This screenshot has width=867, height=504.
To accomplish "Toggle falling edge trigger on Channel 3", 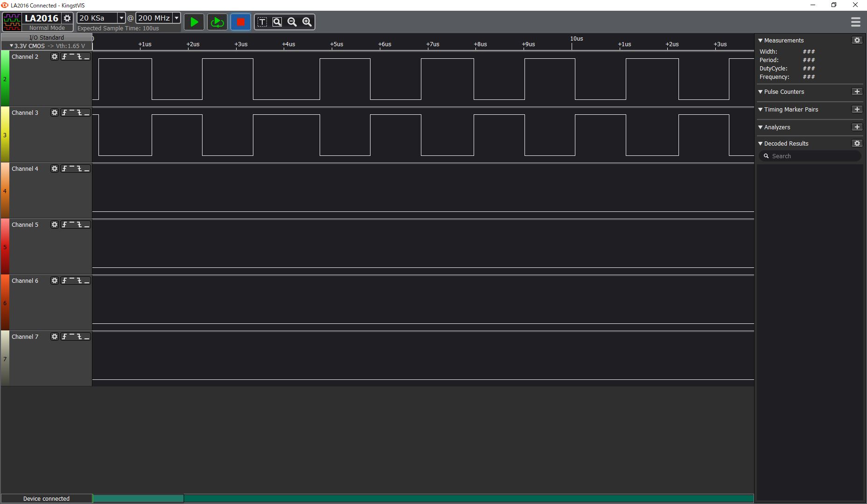I will 79,112.
